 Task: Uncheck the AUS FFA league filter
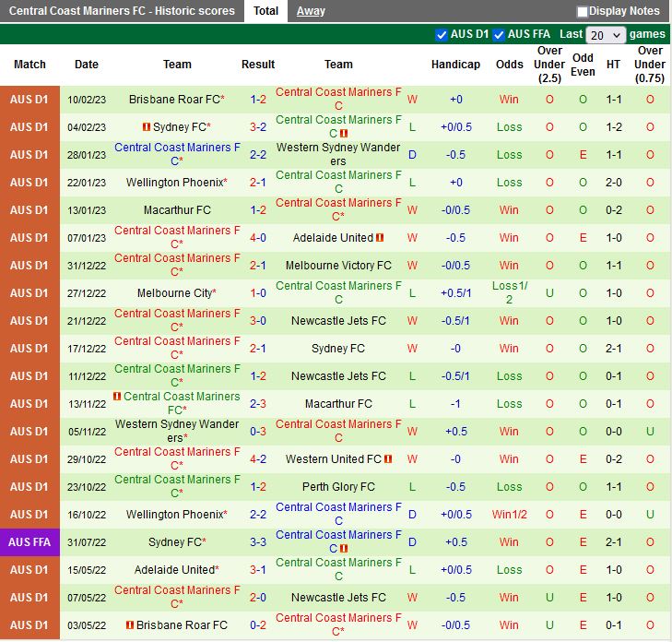499,35
